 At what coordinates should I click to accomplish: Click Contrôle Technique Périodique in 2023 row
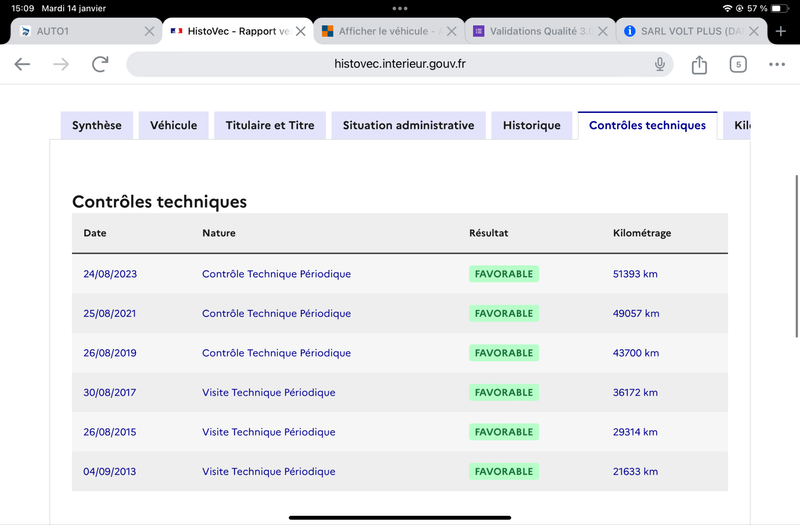pyautogui.click(x=277, y=274)
